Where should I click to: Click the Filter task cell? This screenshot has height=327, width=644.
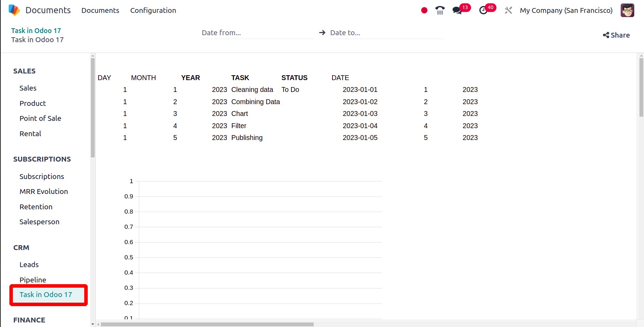239,126
